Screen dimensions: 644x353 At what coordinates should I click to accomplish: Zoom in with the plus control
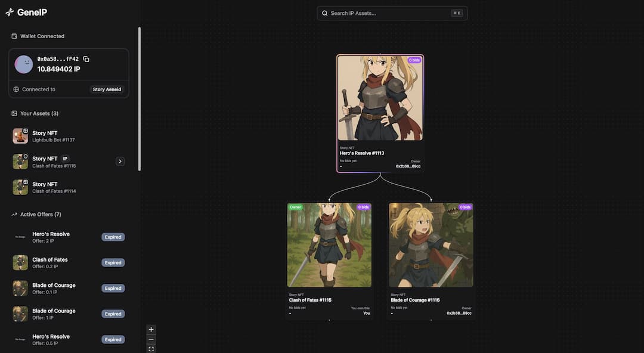click(151, 330)
